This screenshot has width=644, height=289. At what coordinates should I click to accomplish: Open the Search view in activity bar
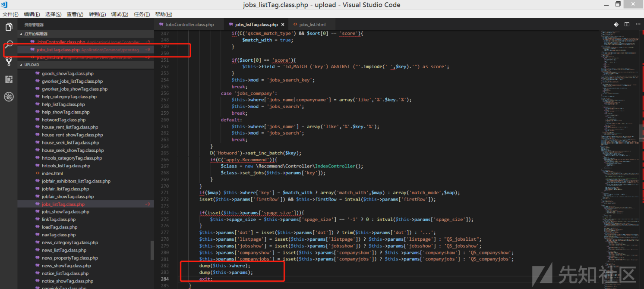(x=9, y=44)
